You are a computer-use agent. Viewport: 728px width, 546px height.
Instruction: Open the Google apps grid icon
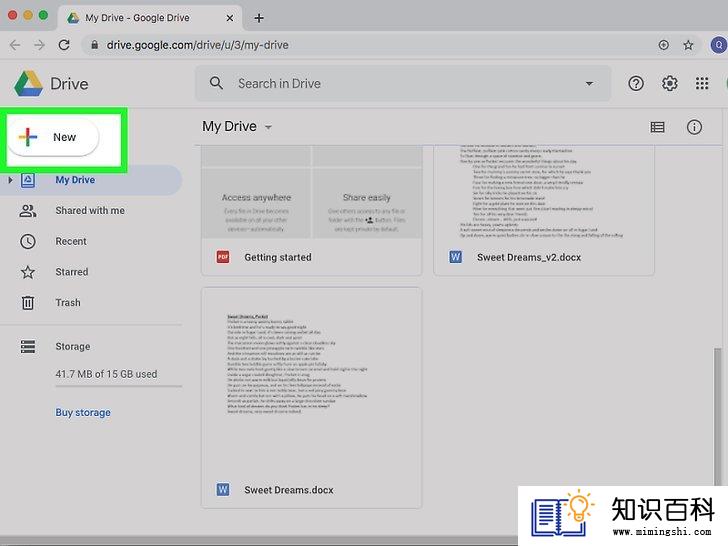point(702,84)
